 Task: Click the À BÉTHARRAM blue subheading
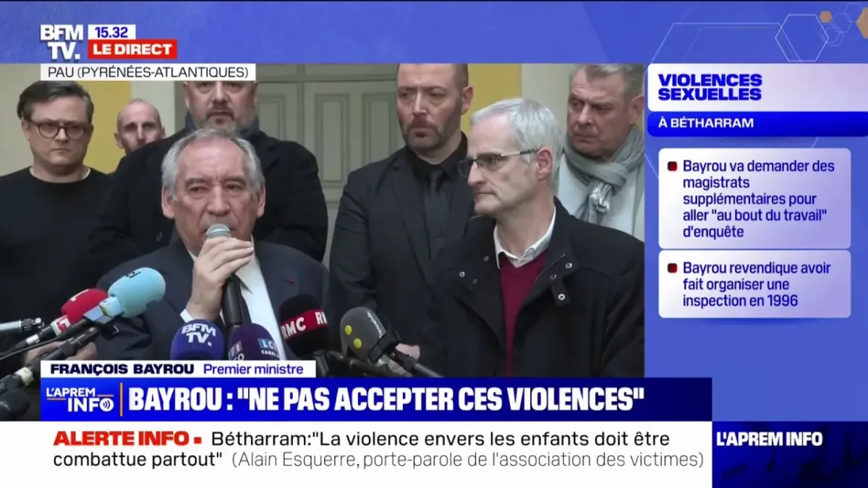[x=705, y=124]
